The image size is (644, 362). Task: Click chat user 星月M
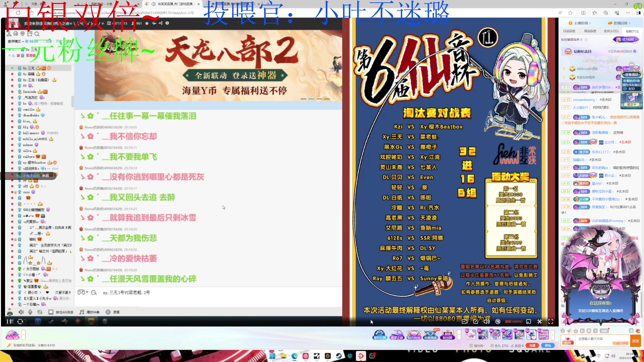pos(597,183)
